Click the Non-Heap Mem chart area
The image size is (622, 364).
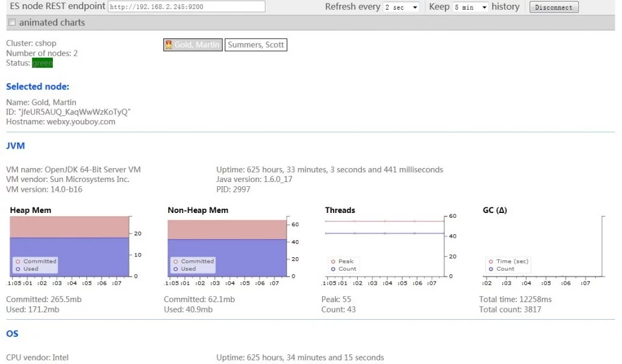[227, 246]
